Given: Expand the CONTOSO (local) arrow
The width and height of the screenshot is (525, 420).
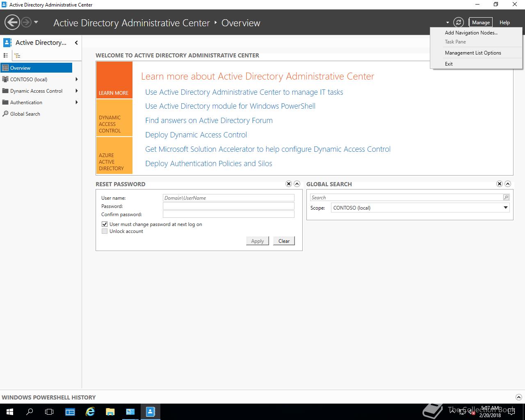Looking at the screenshot, I should 77,80.
